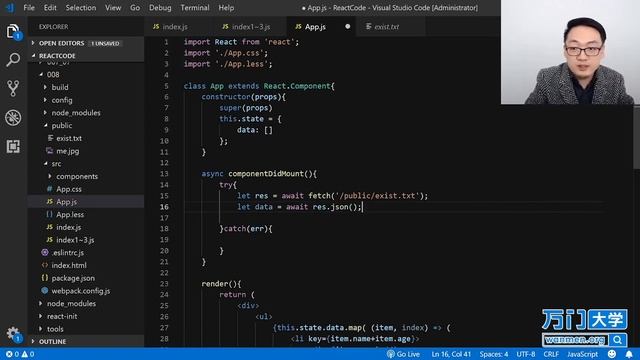Place cursor on line 16 res.json()
Viewport: 640px width, 360px height.
click(336, 207)
